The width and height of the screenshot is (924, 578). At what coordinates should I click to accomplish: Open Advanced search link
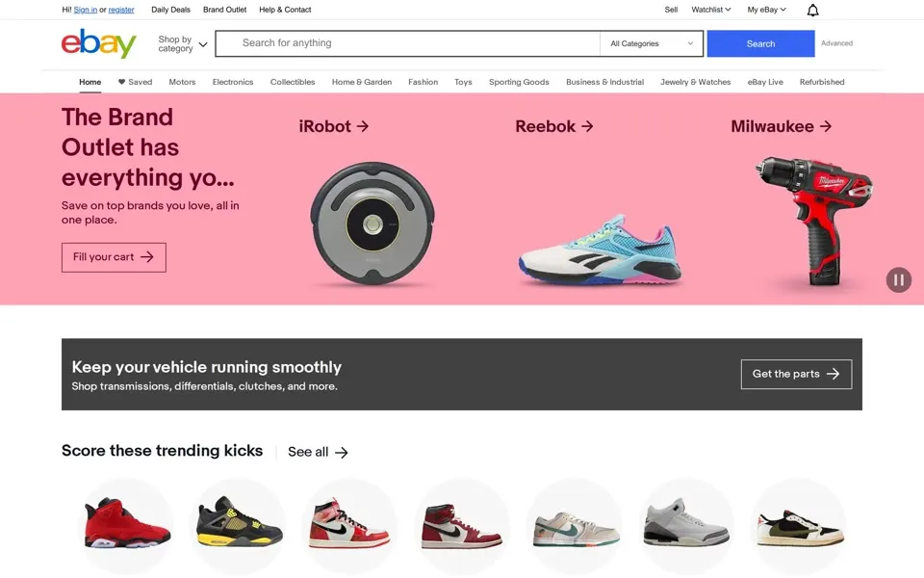(836, 43)
